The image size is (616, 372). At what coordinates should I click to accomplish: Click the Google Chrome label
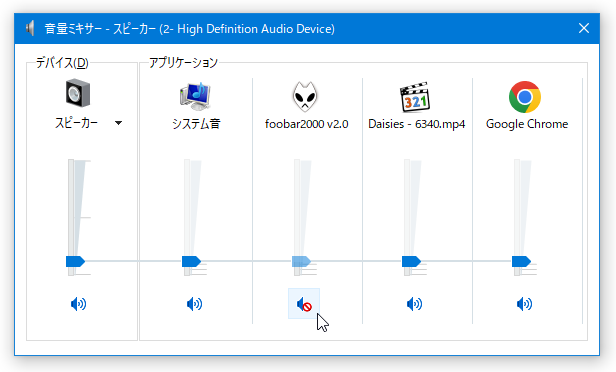tap(527, 124)
